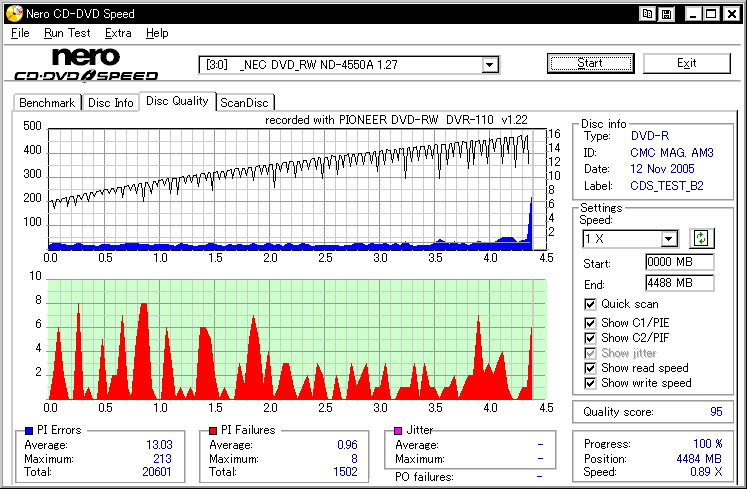Click the red PI Failures legend swatch
The image size is (747, 489).
click(x=213, y=431)
